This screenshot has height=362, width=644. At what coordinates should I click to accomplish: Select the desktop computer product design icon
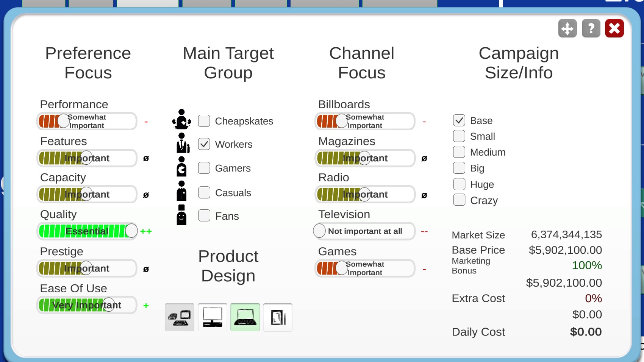pos(213,317)
